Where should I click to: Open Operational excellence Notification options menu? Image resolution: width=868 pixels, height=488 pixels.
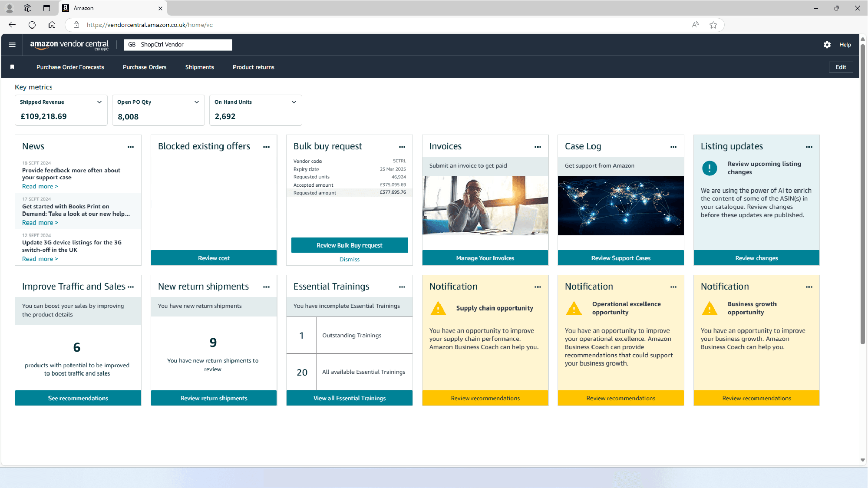673,287
